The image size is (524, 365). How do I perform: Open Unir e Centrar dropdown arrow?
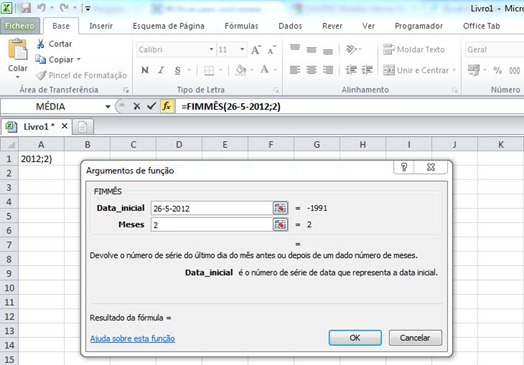tap(454, 70)
